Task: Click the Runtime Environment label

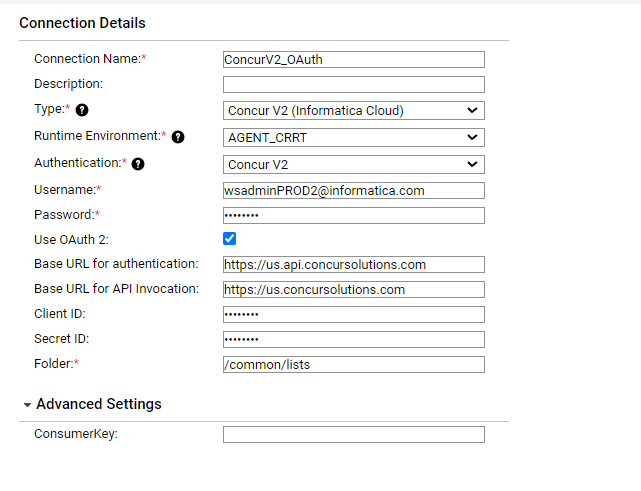Action: [x=100, y=136]
